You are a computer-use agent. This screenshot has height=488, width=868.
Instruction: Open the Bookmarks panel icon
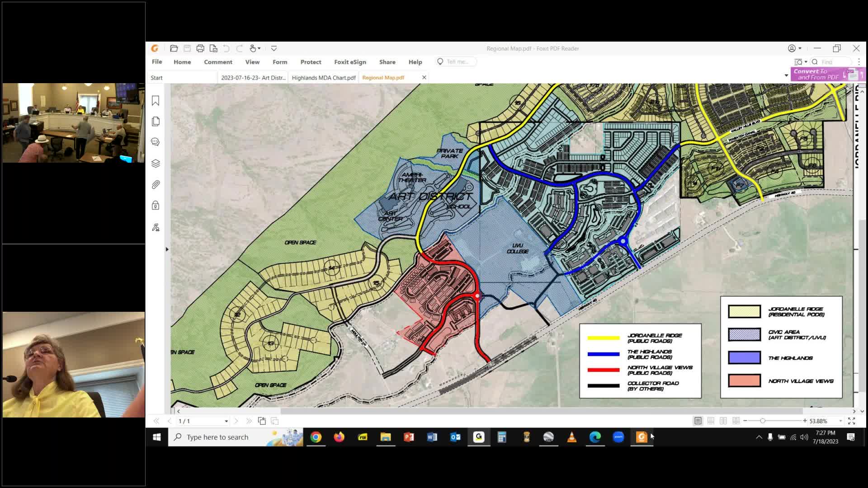click(x=156, y=101)
